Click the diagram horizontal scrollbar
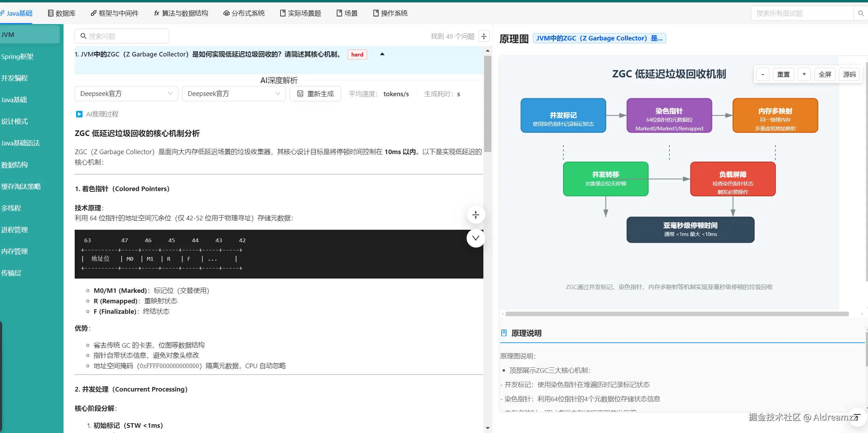The image size is (868, 433). [677, 314]
